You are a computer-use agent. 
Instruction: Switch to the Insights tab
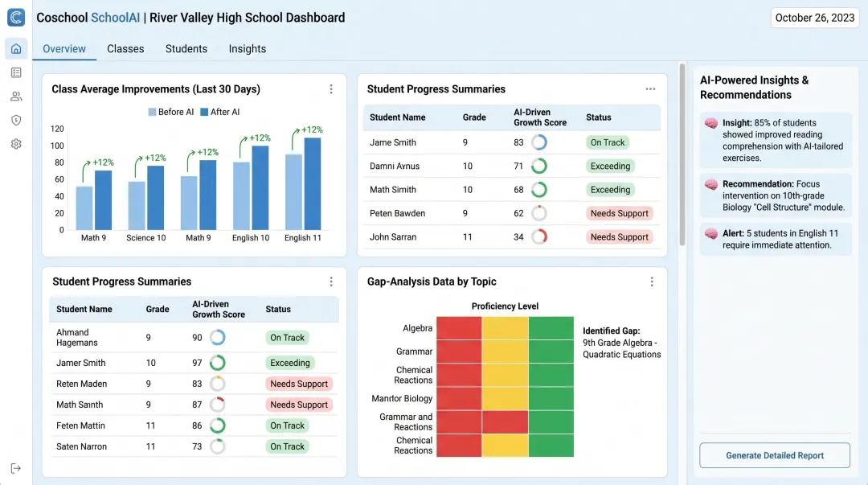pos(248,49)
